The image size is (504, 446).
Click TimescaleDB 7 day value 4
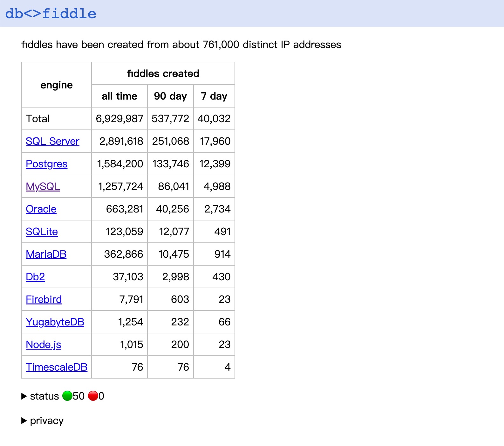[x=228, y=367]
